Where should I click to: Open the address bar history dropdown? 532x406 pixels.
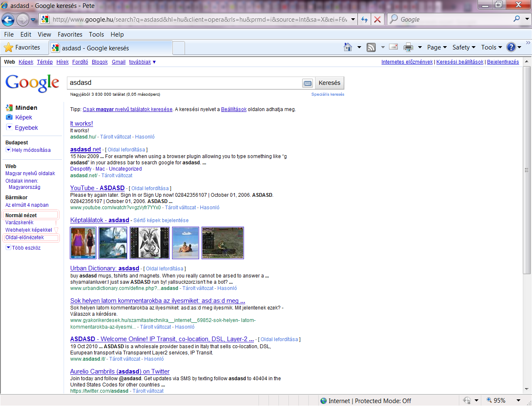[x=353, y=19]
